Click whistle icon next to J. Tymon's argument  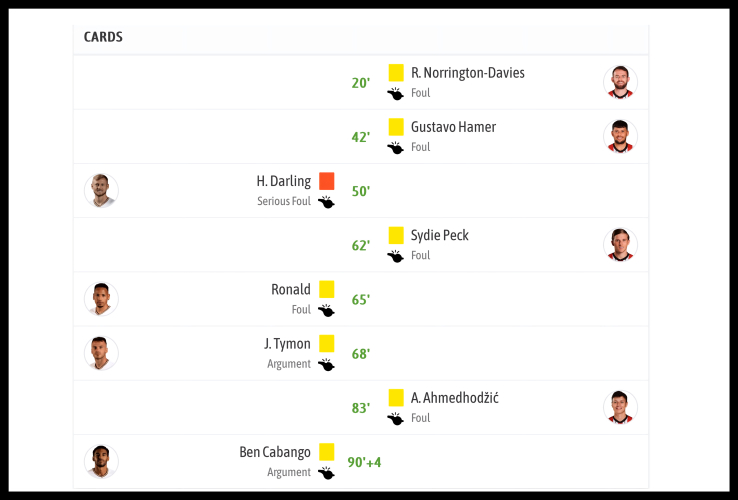point(326,364)
